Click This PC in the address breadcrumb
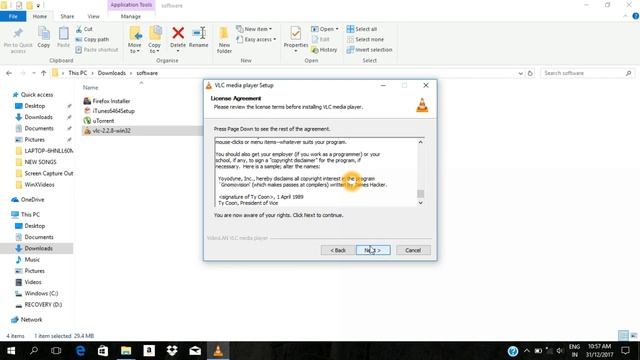This screenshot has height=360, width=640. coord(78,73)
